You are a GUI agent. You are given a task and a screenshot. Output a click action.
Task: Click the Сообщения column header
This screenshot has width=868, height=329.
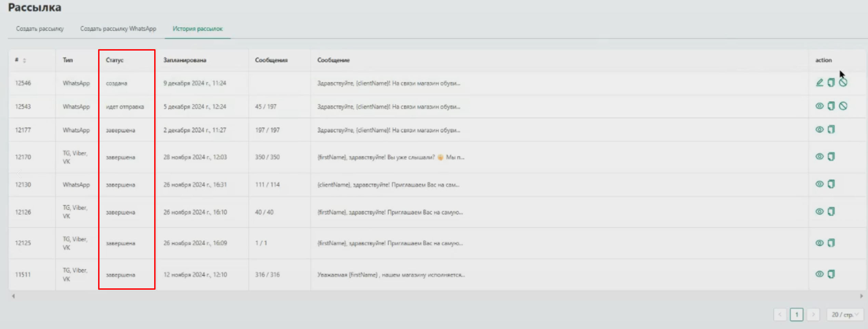[x=271, y=60]
